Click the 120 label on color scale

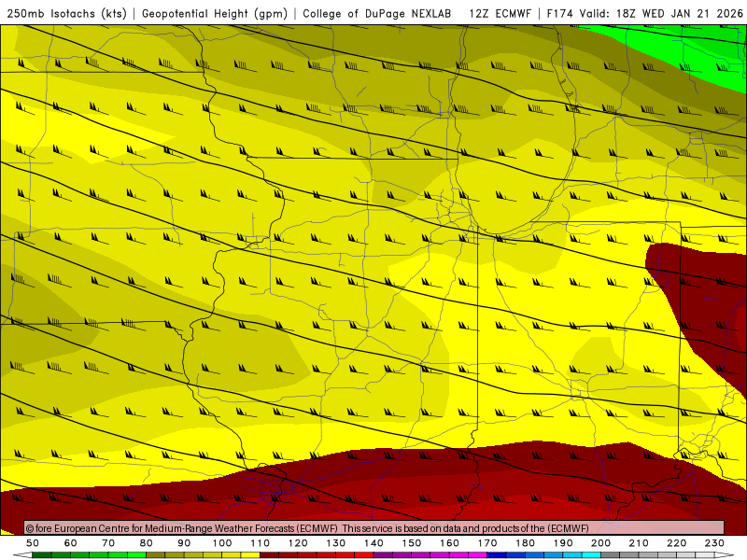click(x=298, y=543)
